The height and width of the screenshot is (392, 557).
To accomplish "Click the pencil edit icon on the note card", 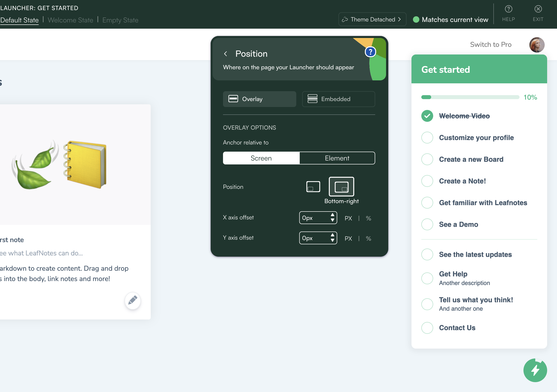I will click(132, 301).
